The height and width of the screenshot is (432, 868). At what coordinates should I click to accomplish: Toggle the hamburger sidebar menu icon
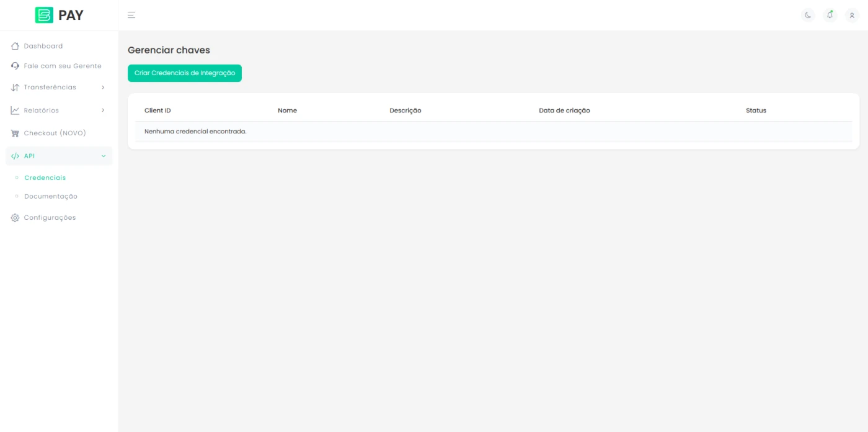tap(131, 15)
